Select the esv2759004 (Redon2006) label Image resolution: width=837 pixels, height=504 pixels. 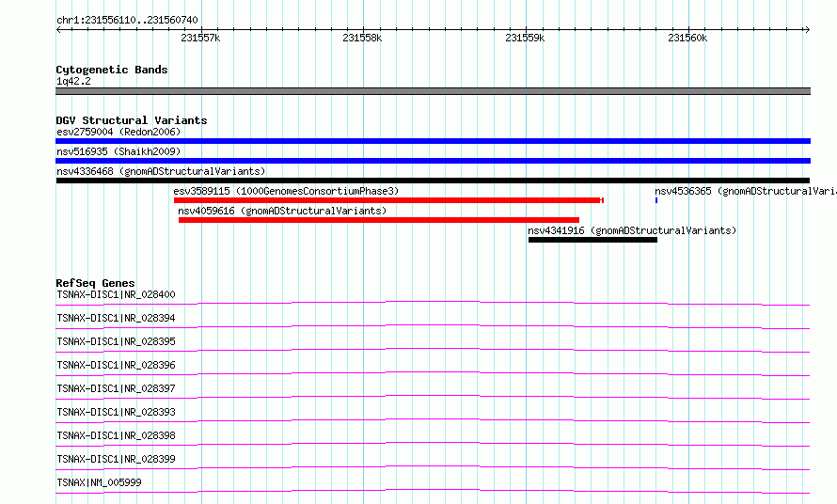pyautogui.click(x=118, y=132)
